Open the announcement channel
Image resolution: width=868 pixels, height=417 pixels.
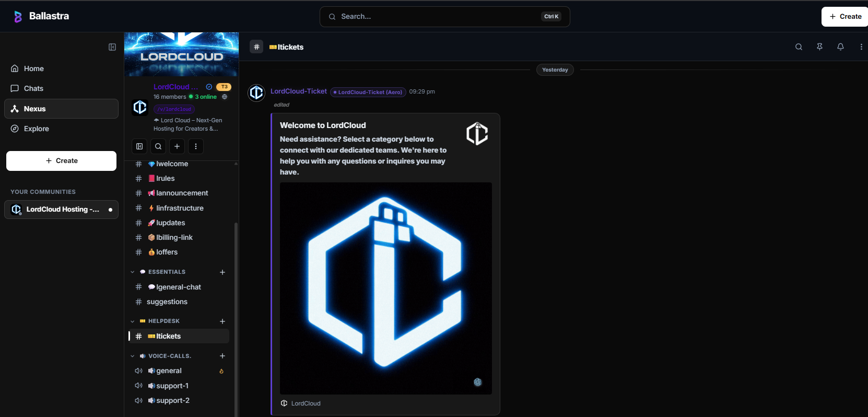179,193
